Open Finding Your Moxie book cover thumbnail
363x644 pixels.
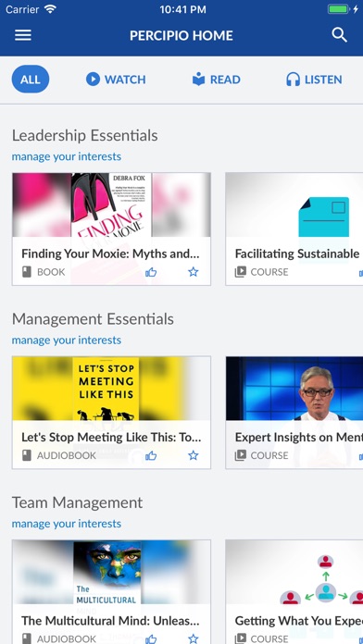click(x=111, y=204)
